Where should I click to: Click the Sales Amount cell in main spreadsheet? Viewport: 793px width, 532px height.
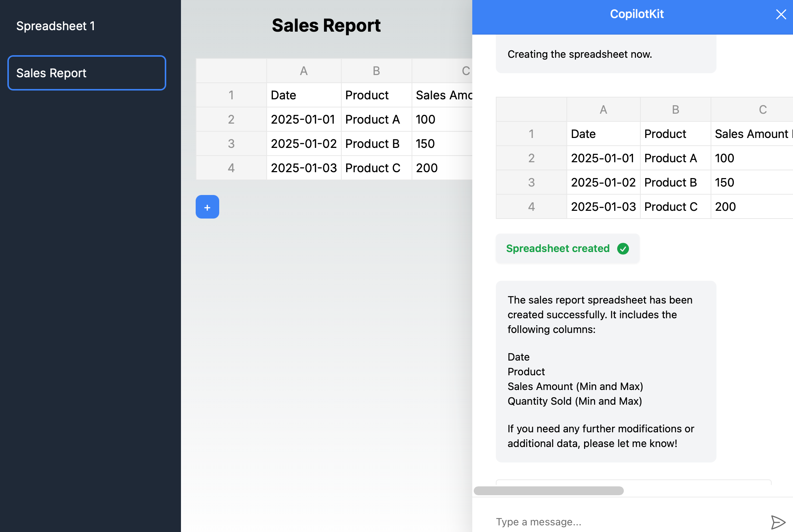coord(442,95)
